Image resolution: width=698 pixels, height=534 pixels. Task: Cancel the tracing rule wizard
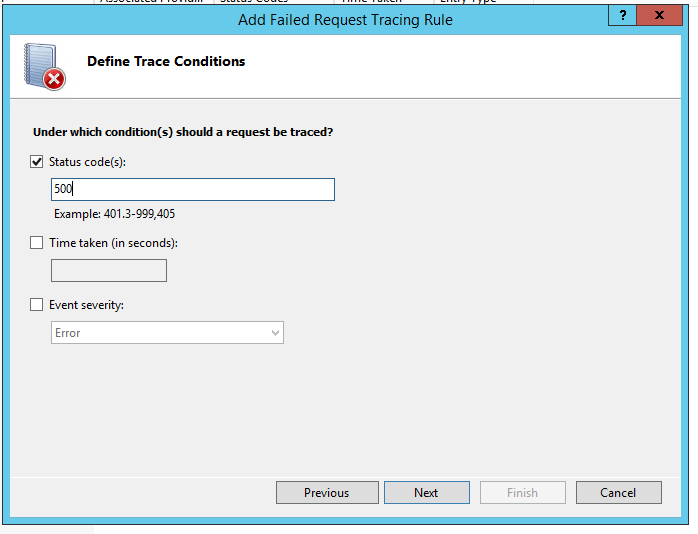coord(619,493)
